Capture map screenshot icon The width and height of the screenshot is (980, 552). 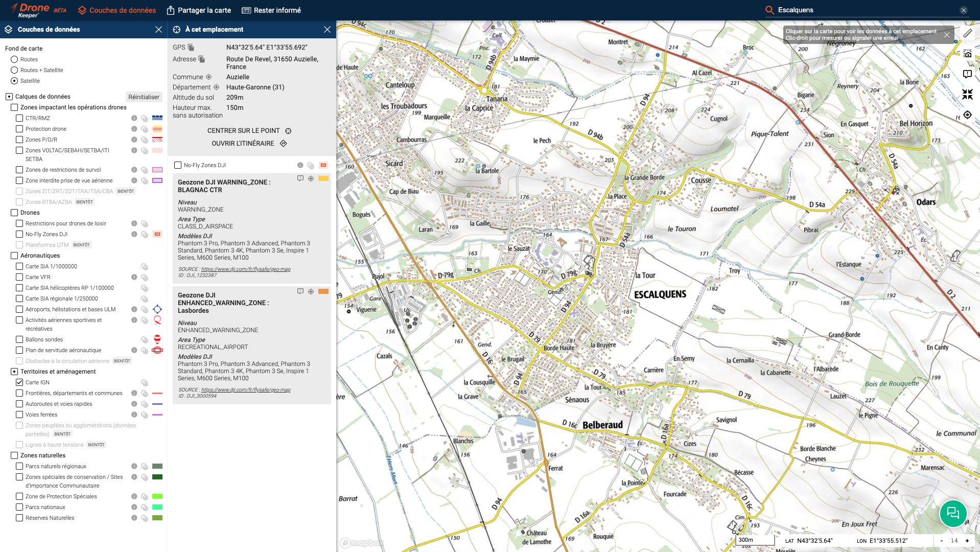(x=967, y=54)
